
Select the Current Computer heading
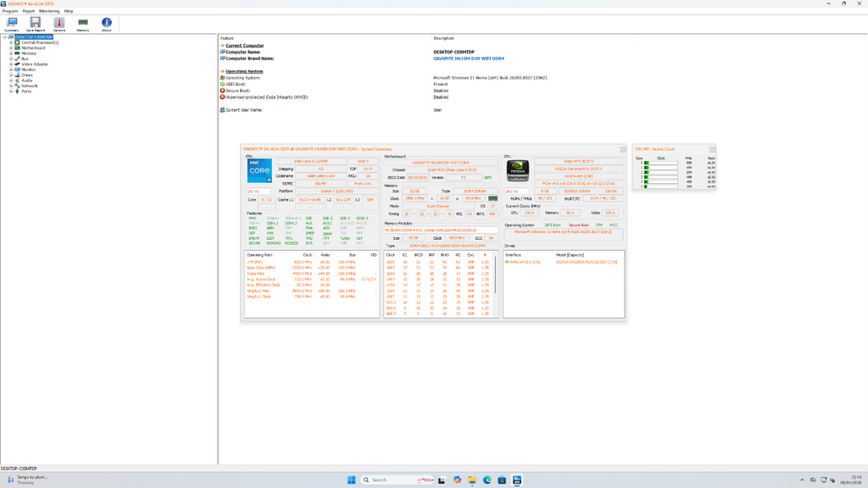(x=245, y=46)
